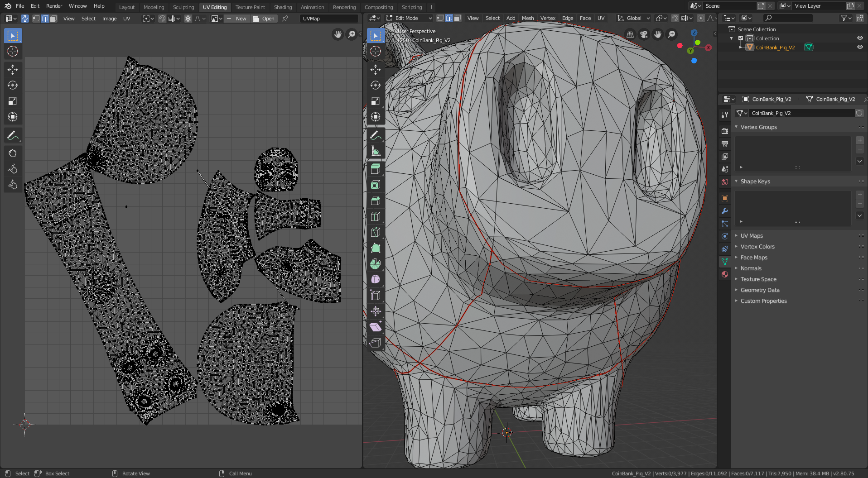This screenshot has width=868, height=478.
Task: Open the Edit Mode dropdown
Action: (410, 19)
